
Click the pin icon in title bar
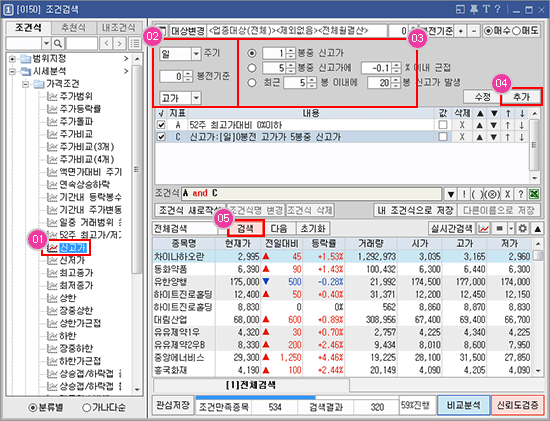pyautogui.click(x=474, y=9)
